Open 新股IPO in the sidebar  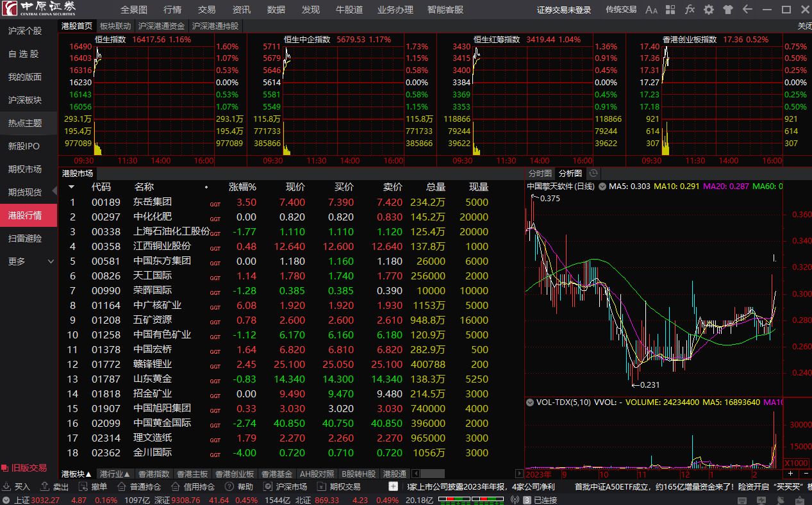[x=24, y=146]
